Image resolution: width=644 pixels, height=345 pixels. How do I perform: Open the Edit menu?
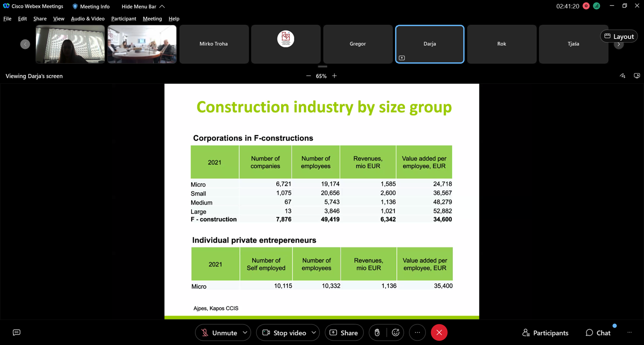(22, 18)
